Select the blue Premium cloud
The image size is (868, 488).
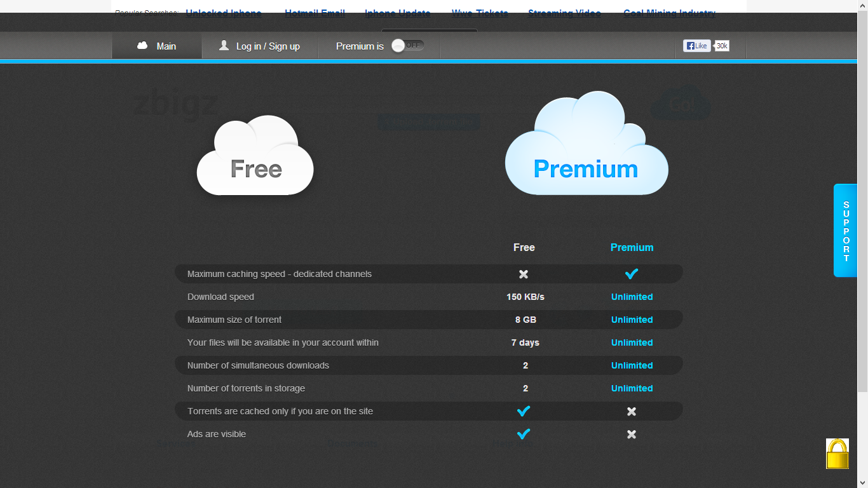click(x=587, y=144)
